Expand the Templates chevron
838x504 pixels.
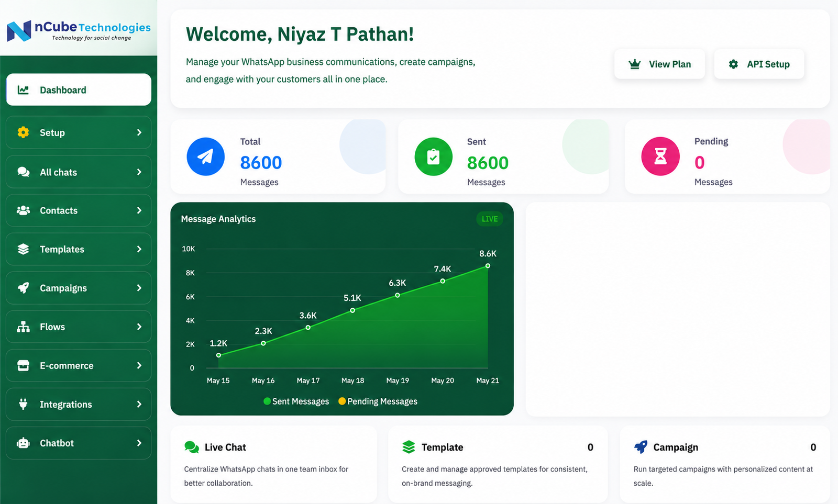pyautogui.click(x=139, y=249)
